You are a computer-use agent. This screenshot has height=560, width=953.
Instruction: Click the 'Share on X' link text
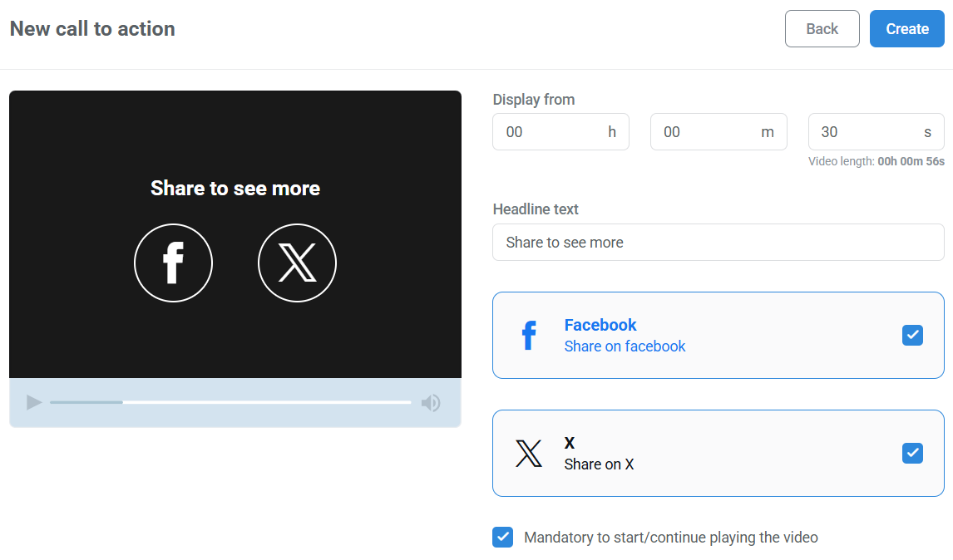point(599,464)
